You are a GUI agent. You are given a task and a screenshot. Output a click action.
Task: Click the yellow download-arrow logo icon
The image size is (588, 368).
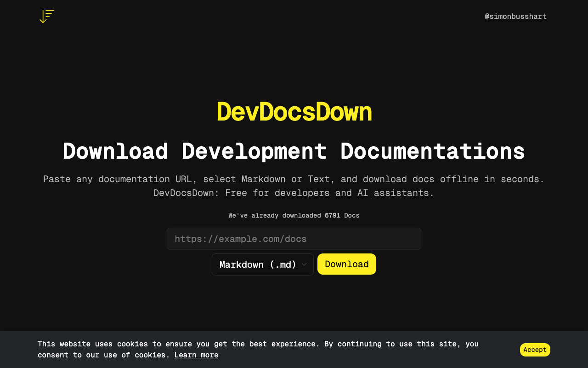(46, 17)
